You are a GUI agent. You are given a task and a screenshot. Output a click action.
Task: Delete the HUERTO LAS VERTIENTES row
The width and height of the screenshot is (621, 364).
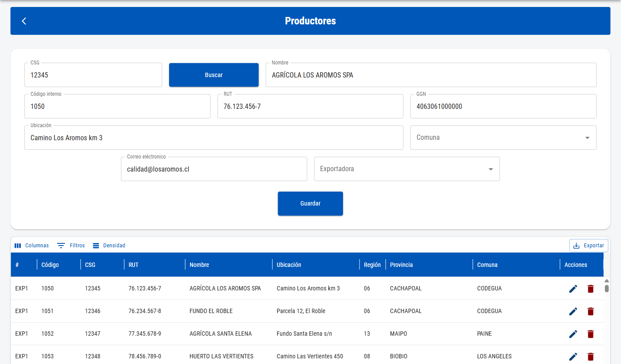(590, 357)
